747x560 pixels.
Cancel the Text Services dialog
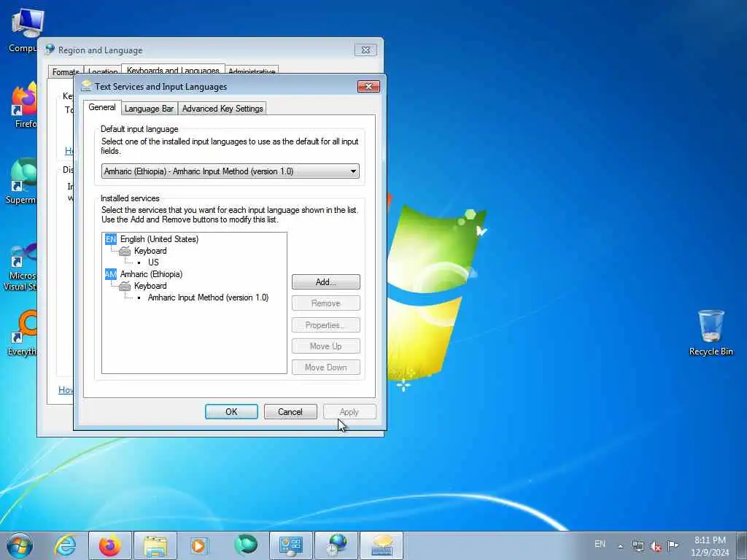[290, 412]
